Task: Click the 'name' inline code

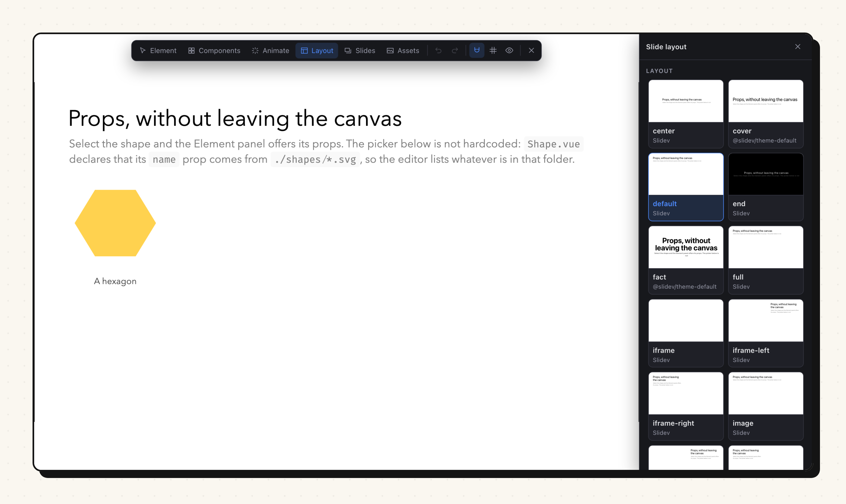Action: coord(164,159)
